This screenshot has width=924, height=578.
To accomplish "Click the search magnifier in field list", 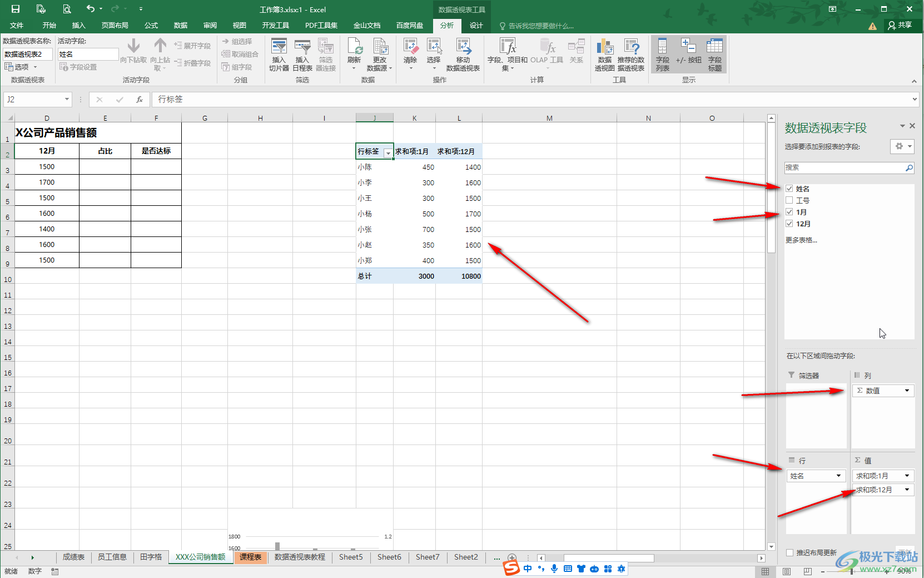I will coord(909,167).
